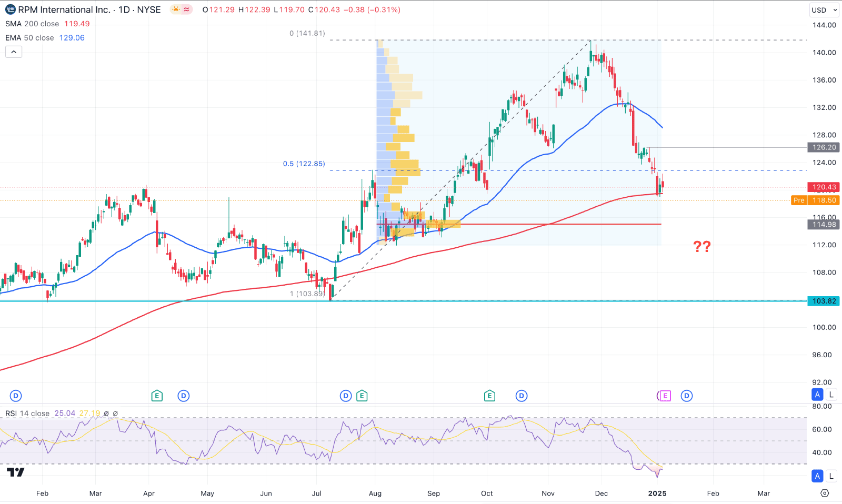Click the 132.00 price axis label

click(824, 107)
